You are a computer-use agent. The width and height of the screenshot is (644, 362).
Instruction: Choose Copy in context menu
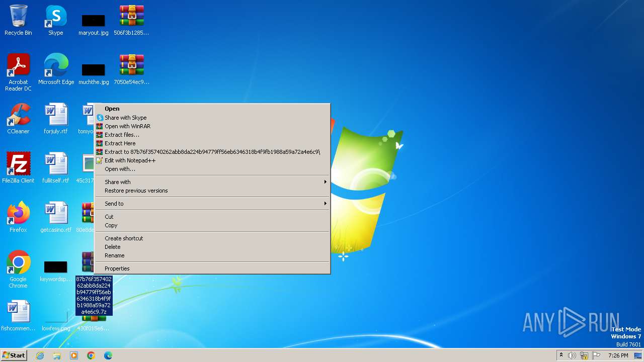(212, 225)
